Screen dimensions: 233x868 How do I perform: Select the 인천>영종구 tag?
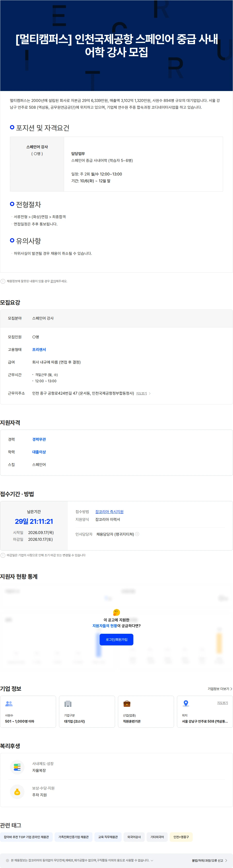(181, 837)
